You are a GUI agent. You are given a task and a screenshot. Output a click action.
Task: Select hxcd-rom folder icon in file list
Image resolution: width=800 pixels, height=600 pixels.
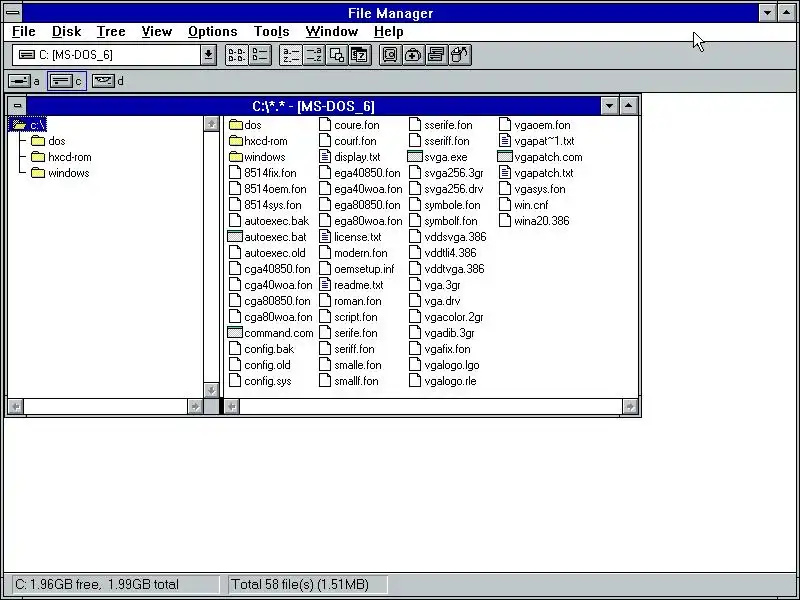tap(235, 141)
